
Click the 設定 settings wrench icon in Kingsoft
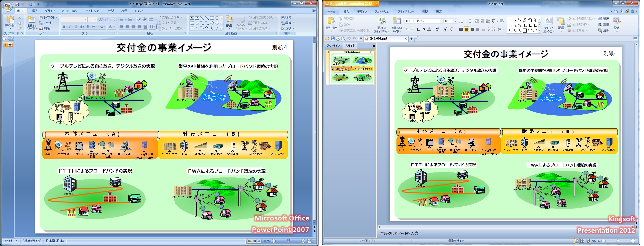click(616, 21)
